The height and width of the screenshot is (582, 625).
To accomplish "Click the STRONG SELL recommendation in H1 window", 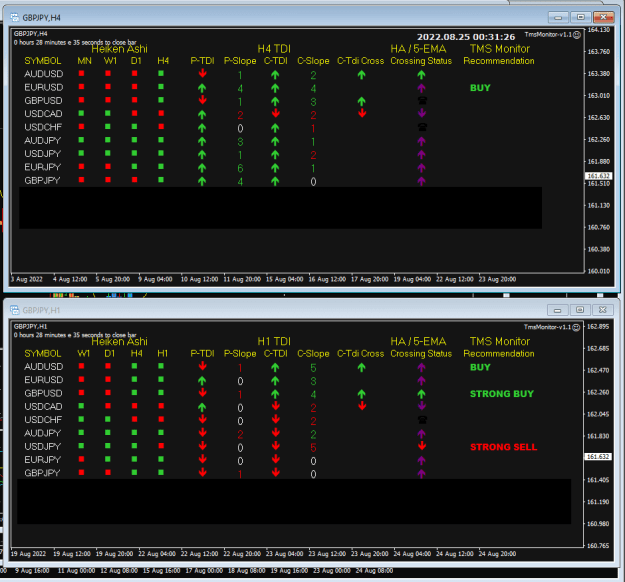I will coord(503,447).
